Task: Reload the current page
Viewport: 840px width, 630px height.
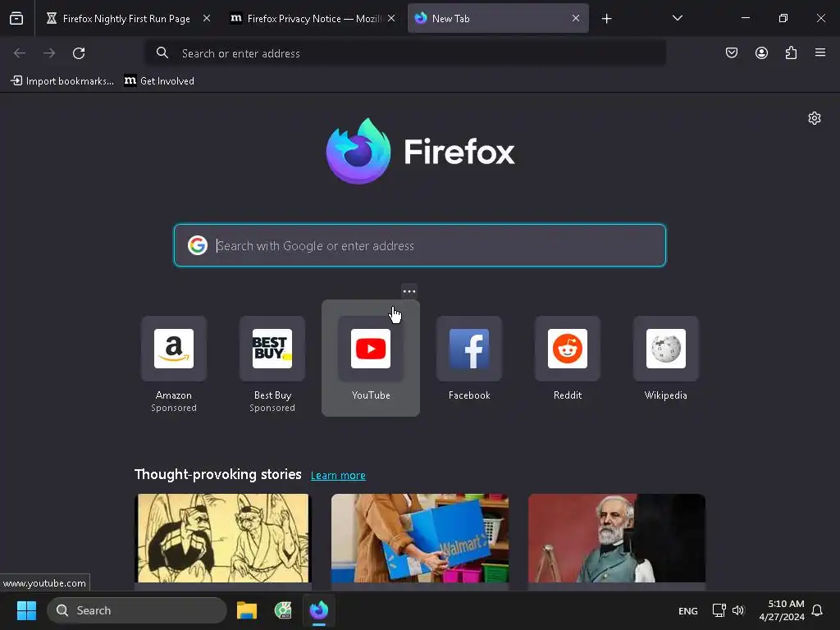Action: [x=79, y=53]
